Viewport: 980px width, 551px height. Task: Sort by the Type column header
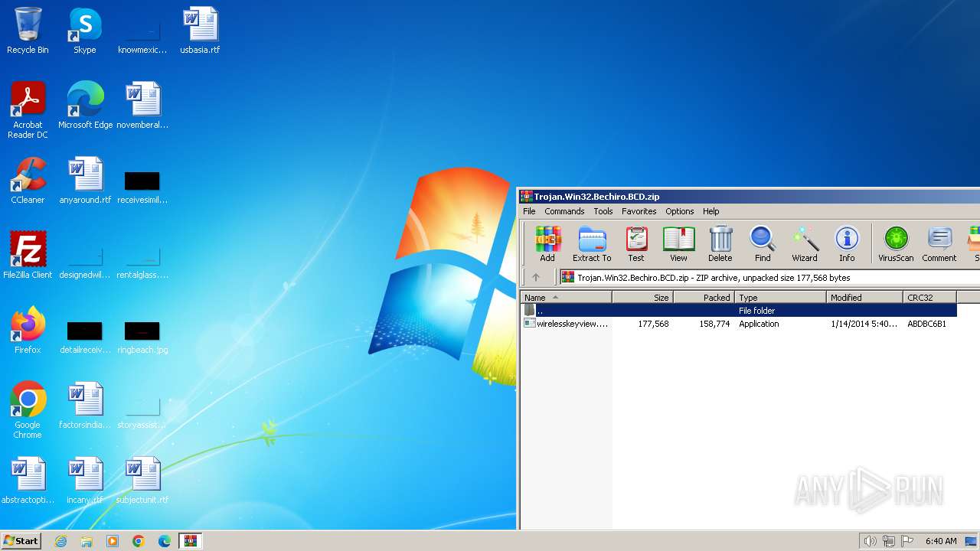(x=781, y=298)
